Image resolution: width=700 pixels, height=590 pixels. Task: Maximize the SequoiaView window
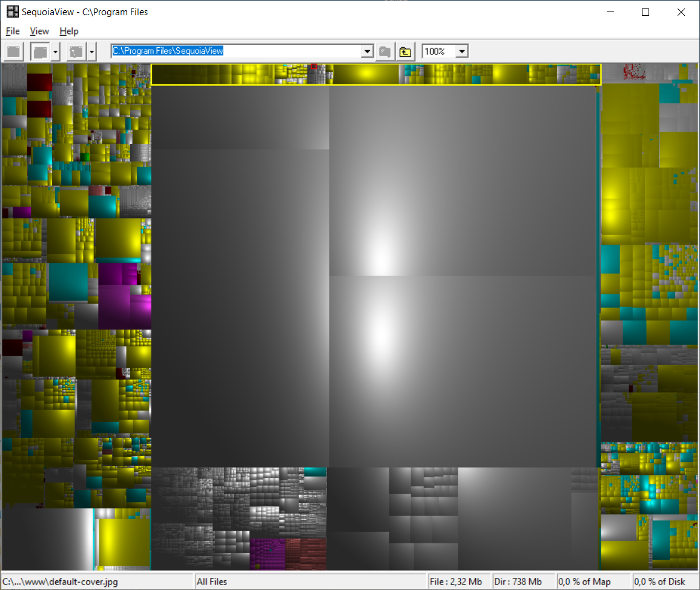pyautogui.click(x=646, y=12)
